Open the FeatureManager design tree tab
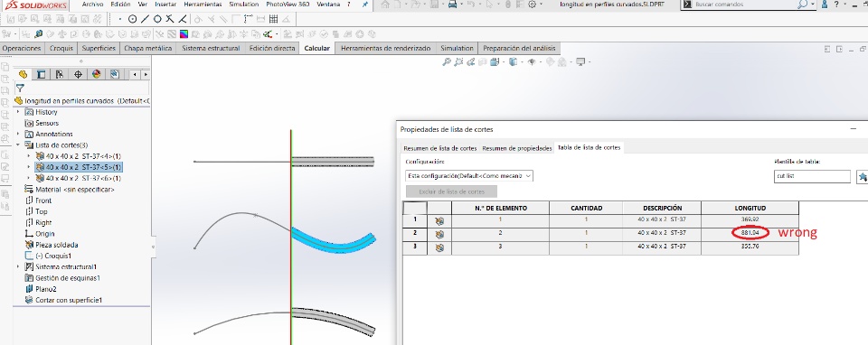This screenshot has height=345, width=868. pos(23,74)
